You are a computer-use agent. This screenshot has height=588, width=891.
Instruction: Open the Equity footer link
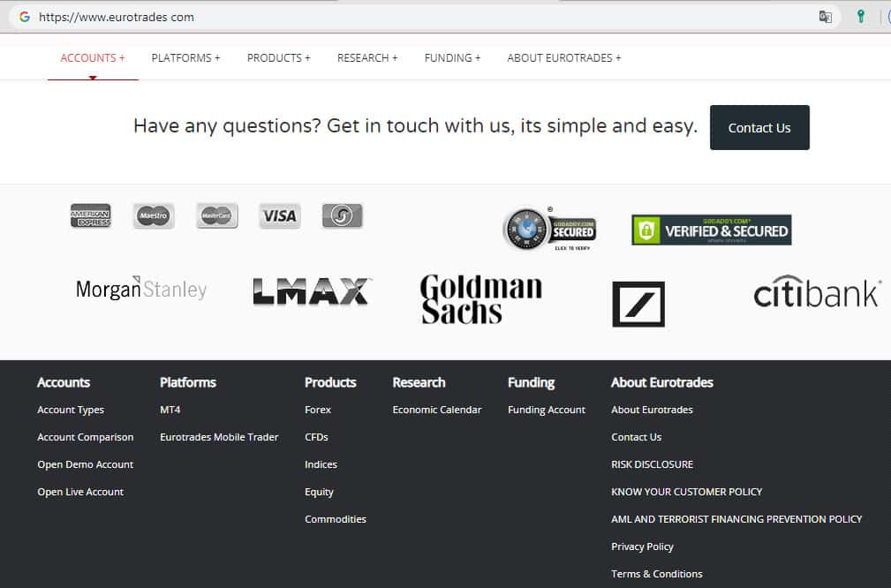click(x=319, y=492)
